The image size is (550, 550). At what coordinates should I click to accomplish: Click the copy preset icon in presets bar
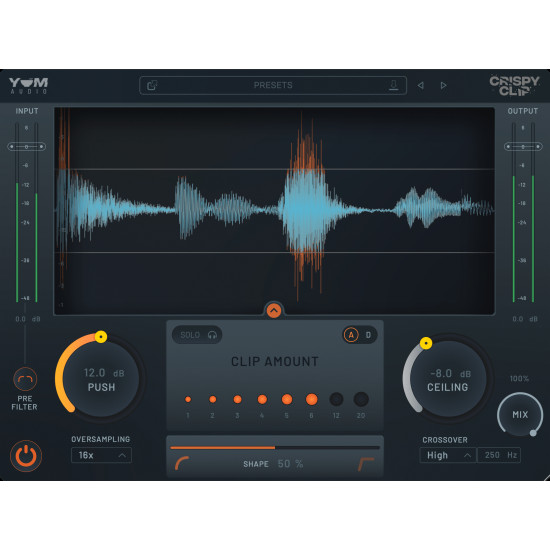click(x=152, y=85)
